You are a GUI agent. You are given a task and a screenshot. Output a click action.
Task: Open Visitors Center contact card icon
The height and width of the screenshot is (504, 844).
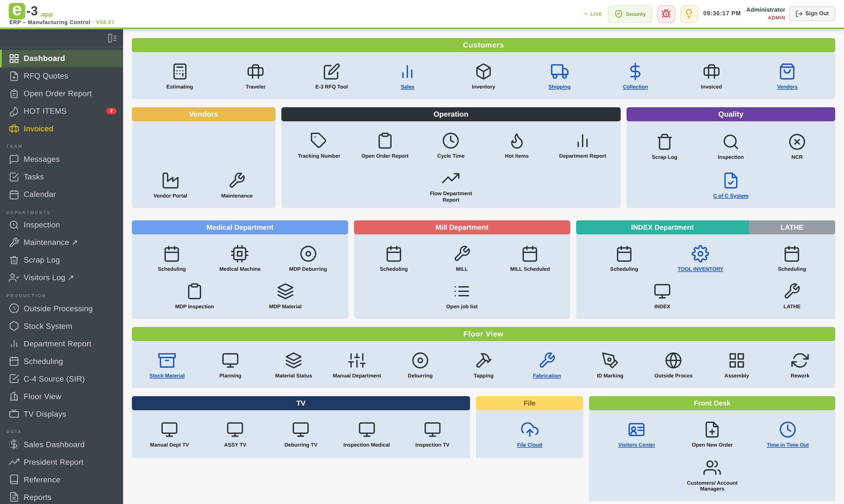(x=637, y=430)
